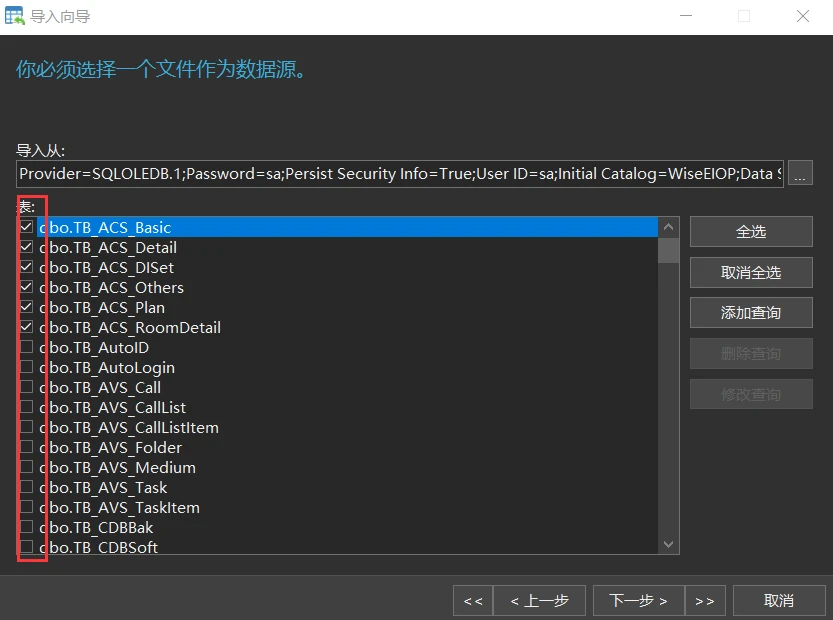Click the table list scrollbar thumb

(x=668, y=250)
